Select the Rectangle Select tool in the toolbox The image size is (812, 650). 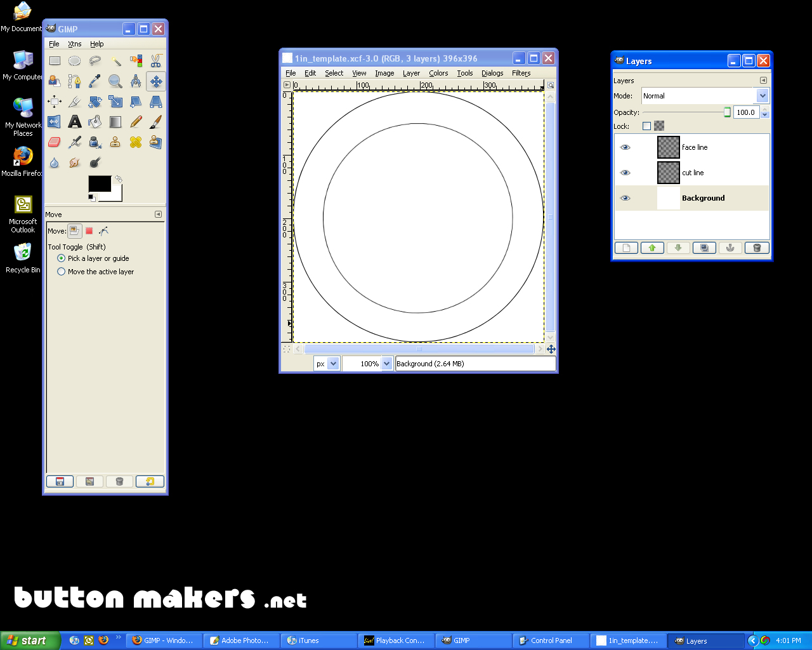55,61
